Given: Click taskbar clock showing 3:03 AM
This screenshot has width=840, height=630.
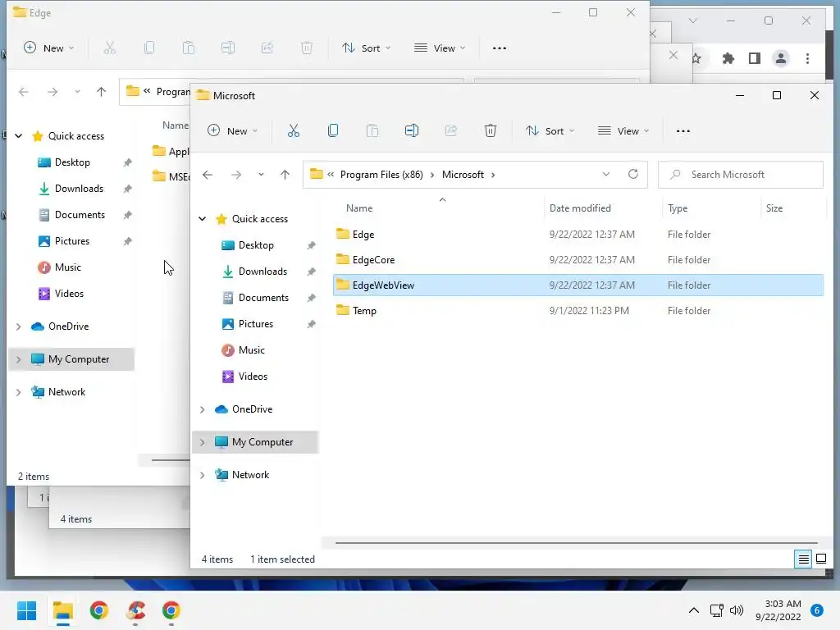Looking at the screenshot, I should 778,610.
